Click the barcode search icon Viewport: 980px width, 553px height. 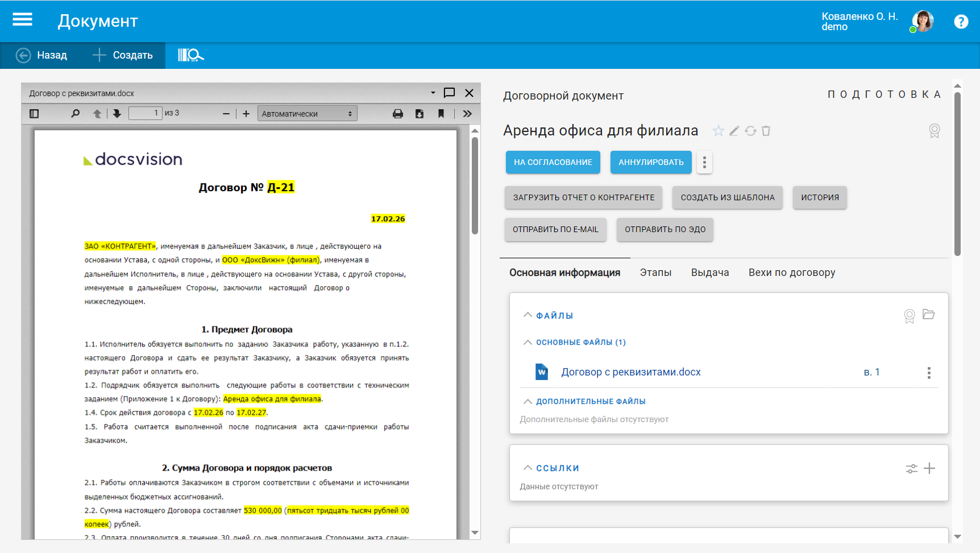click(x=190, y=55)
